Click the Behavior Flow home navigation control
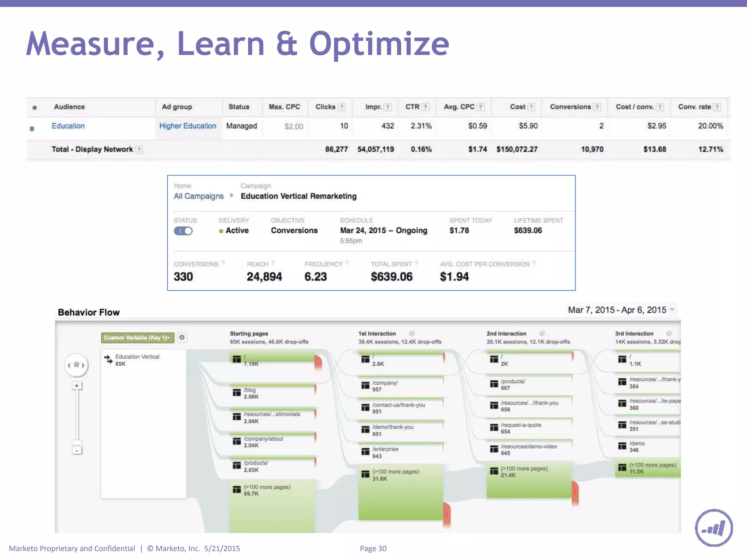 [x=77, y=365]
